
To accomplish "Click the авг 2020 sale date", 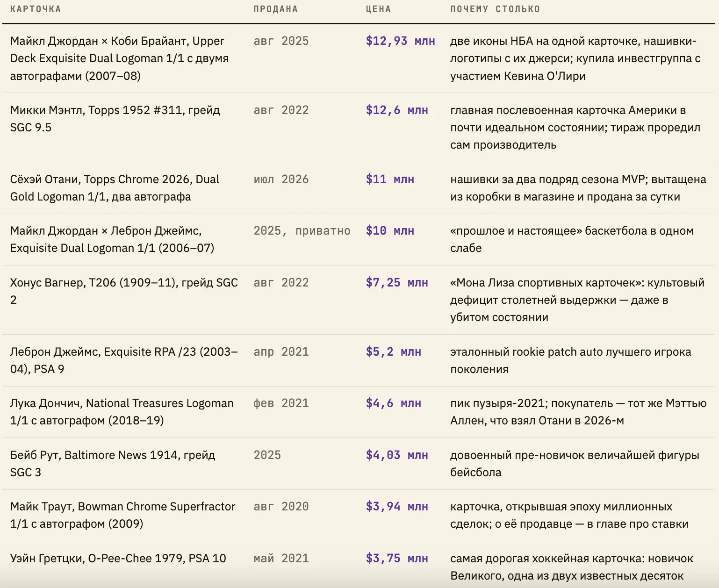I will coord(281,507).
